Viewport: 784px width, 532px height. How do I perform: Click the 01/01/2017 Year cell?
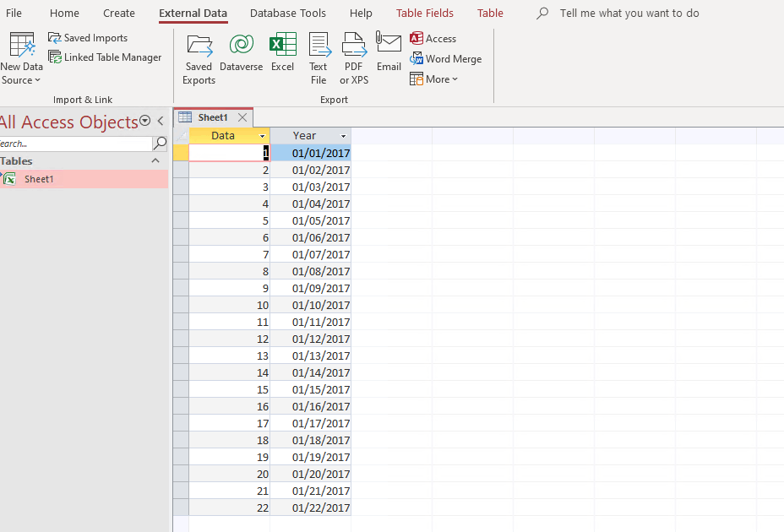pos(311,153)
